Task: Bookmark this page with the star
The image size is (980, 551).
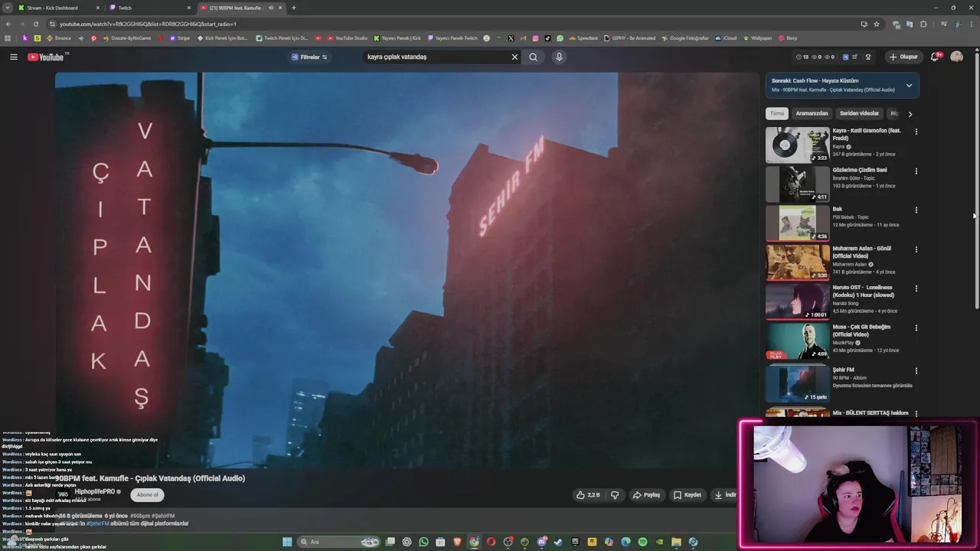Action: click(x=877, y=24)
